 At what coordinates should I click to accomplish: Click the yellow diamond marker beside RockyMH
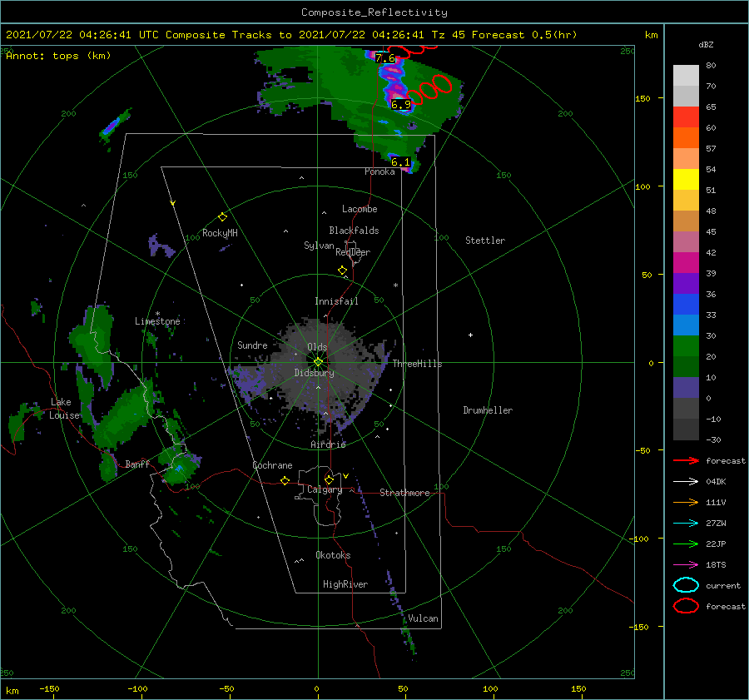click(x=222, y=217)
